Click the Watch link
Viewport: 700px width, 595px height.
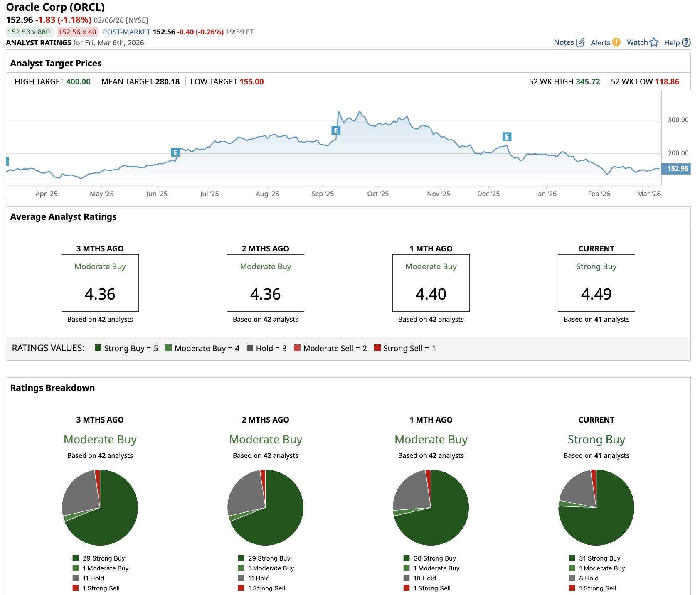(637, 42)
